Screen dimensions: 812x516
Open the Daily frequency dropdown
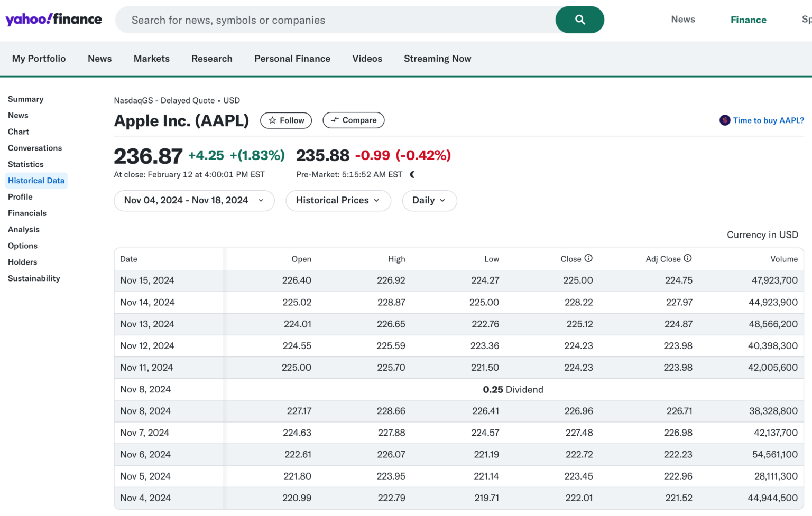(x=429, y=201)
